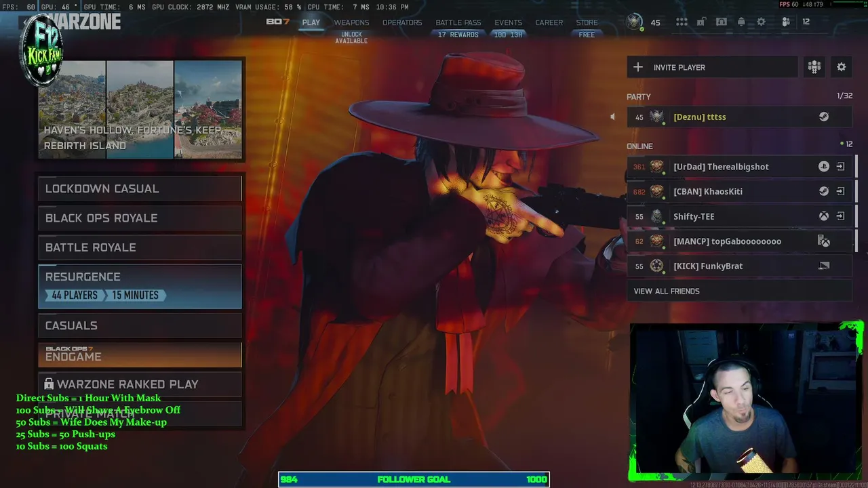868x488 pixels.
Task: Click the Steam icon on tttss party row
Action: coord(824,117)
